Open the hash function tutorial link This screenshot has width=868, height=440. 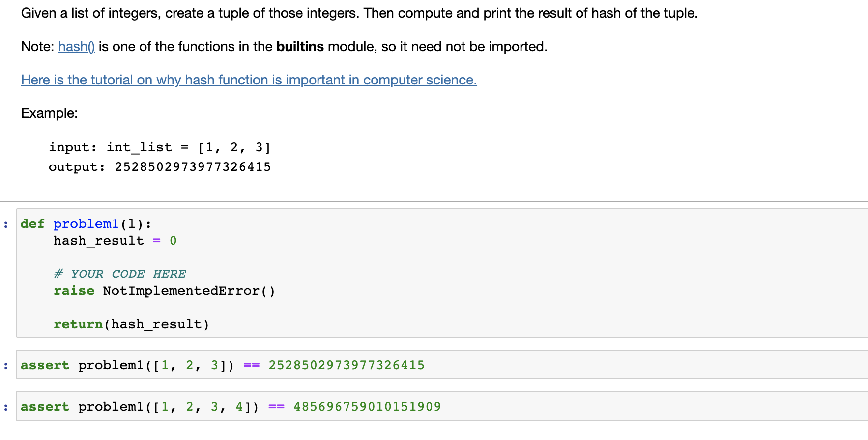tap(249, 80)
